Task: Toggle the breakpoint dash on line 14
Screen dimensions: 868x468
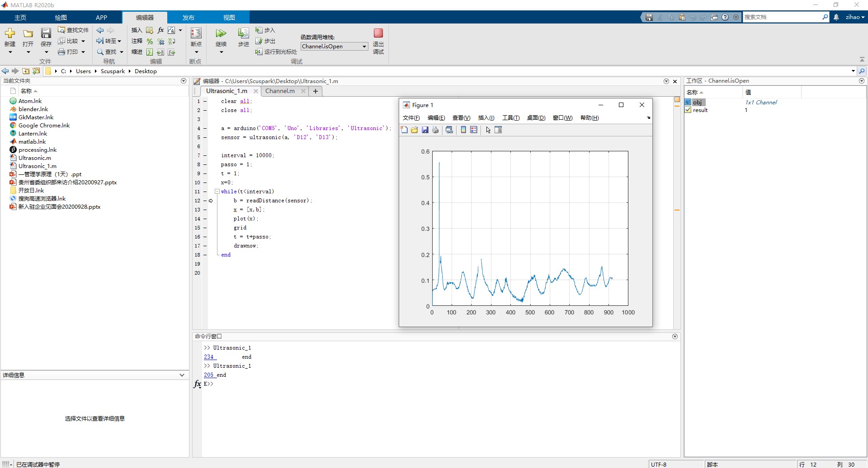Action: 205,219
